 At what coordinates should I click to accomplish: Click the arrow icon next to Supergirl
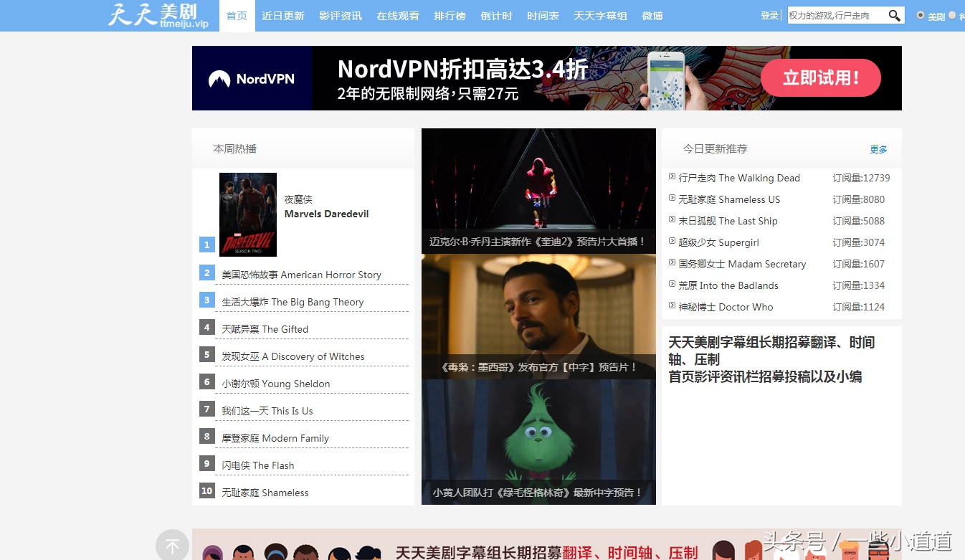[x=670, y=242]
